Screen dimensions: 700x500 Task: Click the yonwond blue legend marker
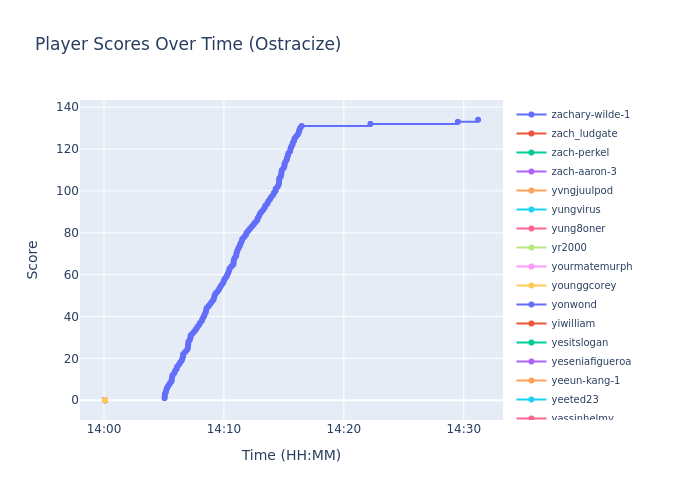pos(531,305)
